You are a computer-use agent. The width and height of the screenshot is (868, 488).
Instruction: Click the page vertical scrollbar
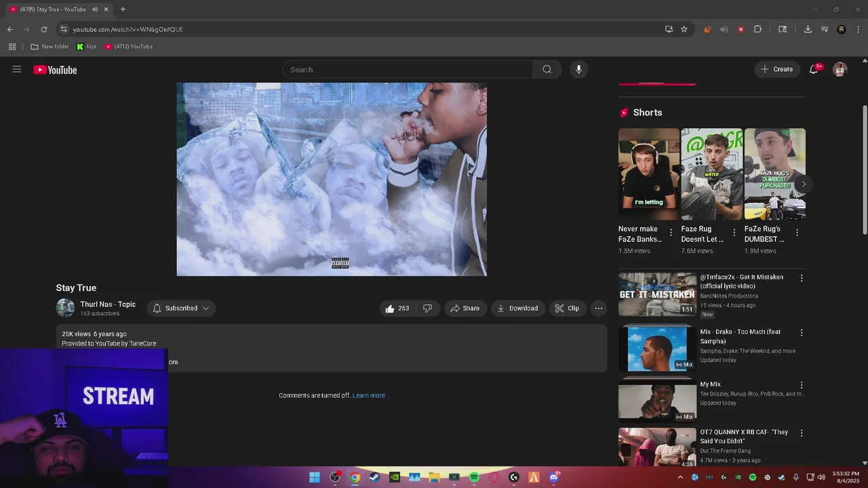point(865,170)
